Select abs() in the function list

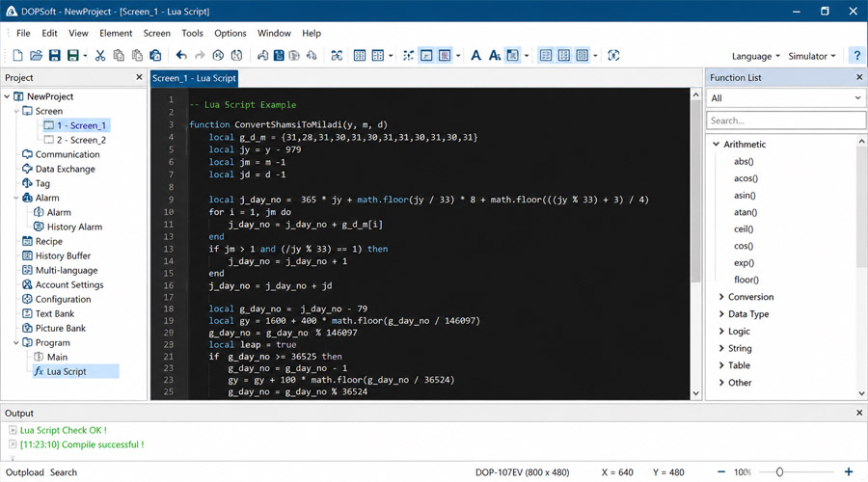coord(744,161)
